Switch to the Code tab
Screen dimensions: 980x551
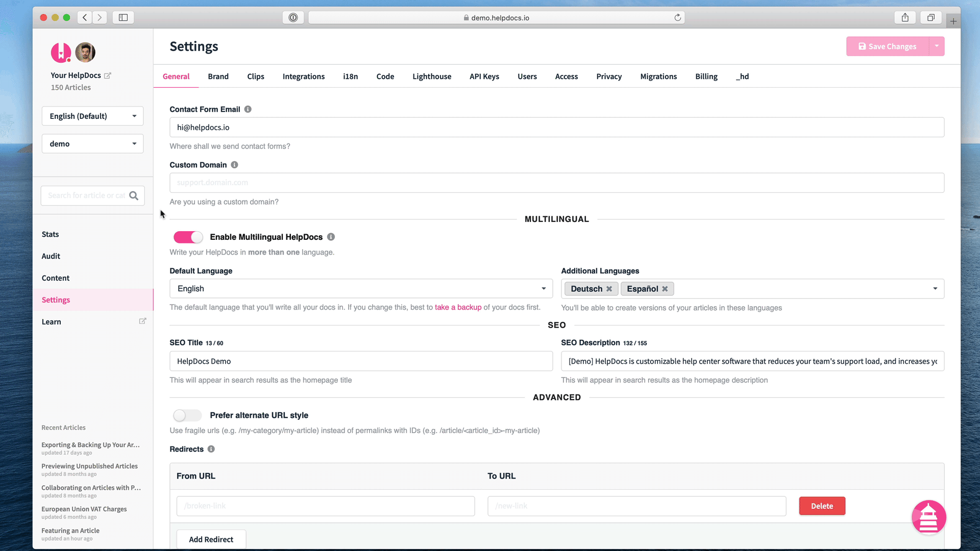pos(385,77)
